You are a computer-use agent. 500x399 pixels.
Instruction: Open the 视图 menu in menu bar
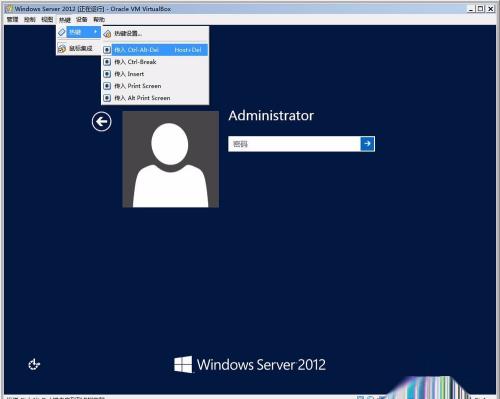[x=47, y=19]
